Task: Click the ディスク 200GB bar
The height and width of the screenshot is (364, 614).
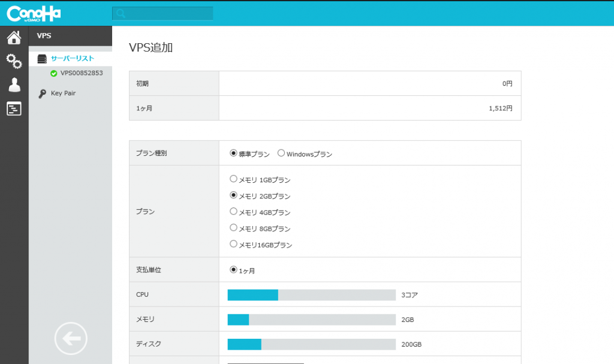Action: 312,344
